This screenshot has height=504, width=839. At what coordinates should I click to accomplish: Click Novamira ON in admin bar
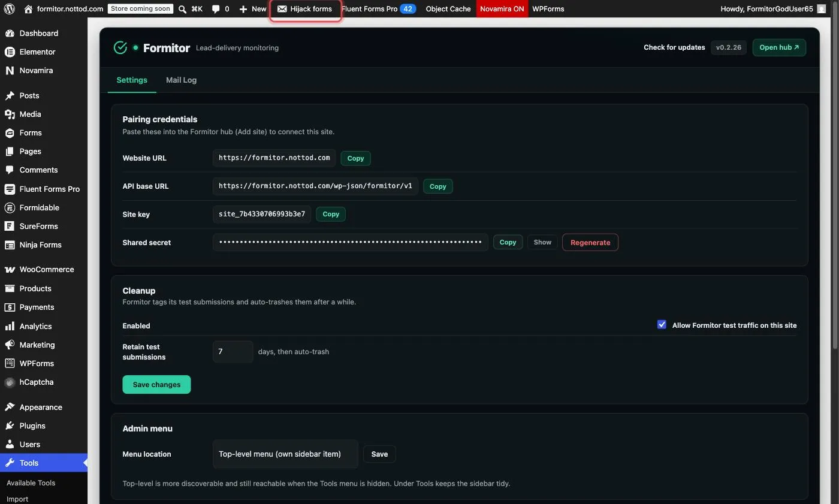[x=502, y=9]
